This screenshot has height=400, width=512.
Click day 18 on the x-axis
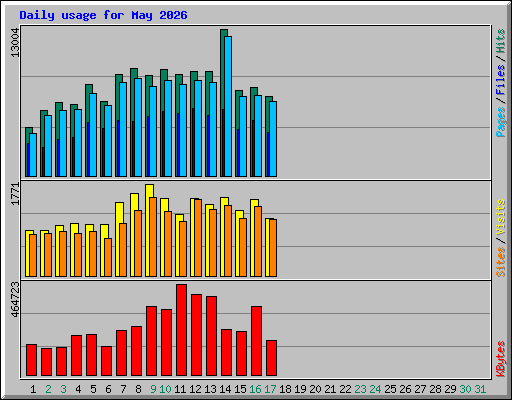(x=285, y=389)
